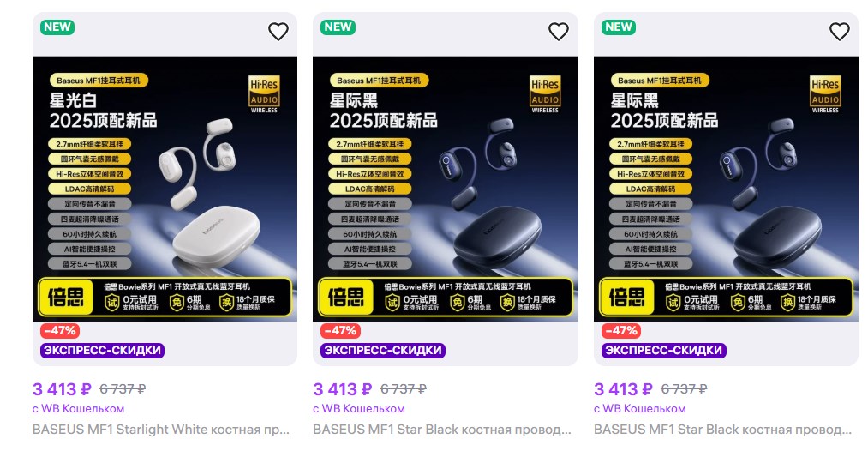Image resolution: width=868 pixels, height=451 pixels.
Task: Open rightmost BASEUS MF1 Star Black title
Action: pos(722,430)
